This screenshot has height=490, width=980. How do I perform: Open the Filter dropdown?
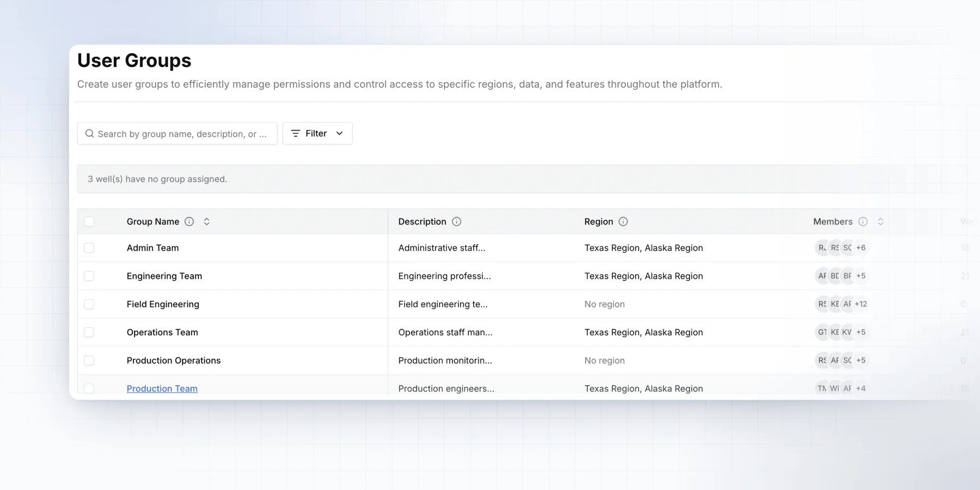317,133
